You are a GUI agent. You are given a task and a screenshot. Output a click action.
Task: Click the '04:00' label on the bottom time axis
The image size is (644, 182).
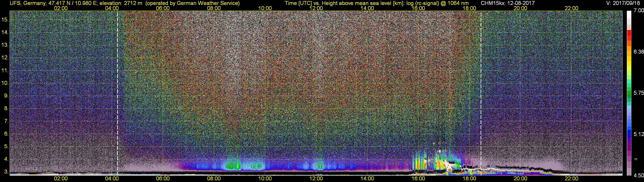tap(112, 179)
